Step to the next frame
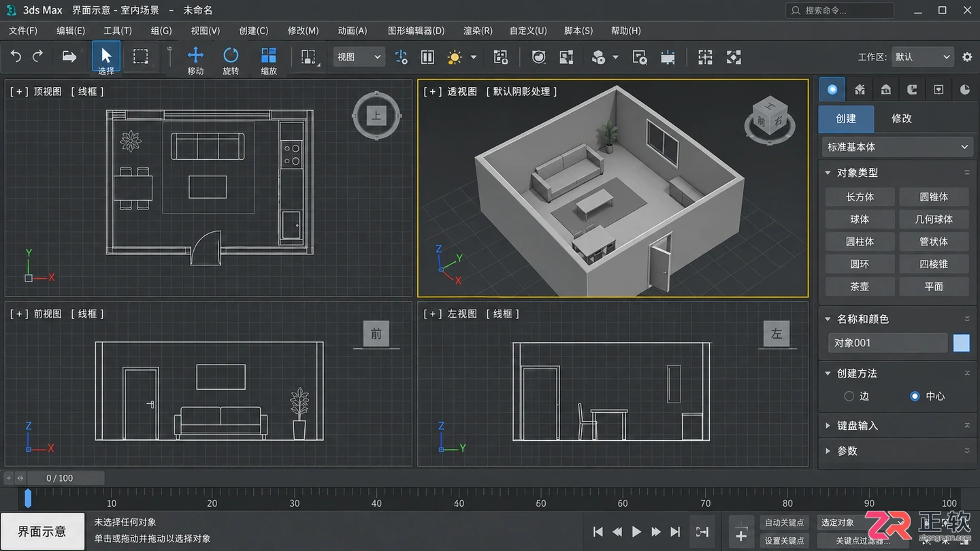 (x=656, y=531)
